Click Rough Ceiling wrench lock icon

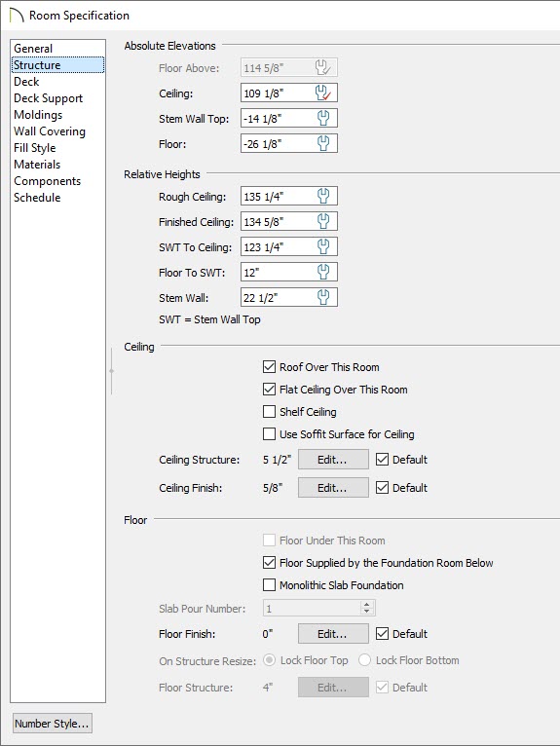coord(323,196)
